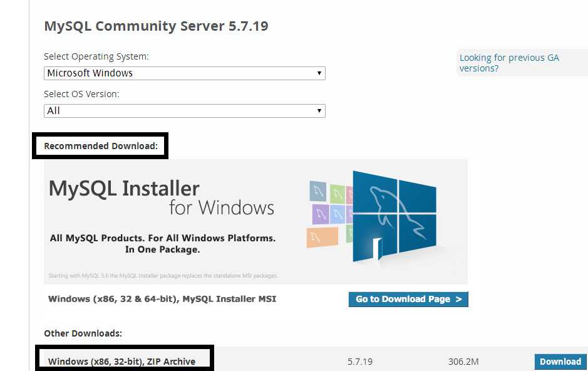Viewport: 588px width, 371px height.
Task: Click Windows (x86, 32 & 64-bit) MySQL Installer MSI text
Action: pos(162,299)
